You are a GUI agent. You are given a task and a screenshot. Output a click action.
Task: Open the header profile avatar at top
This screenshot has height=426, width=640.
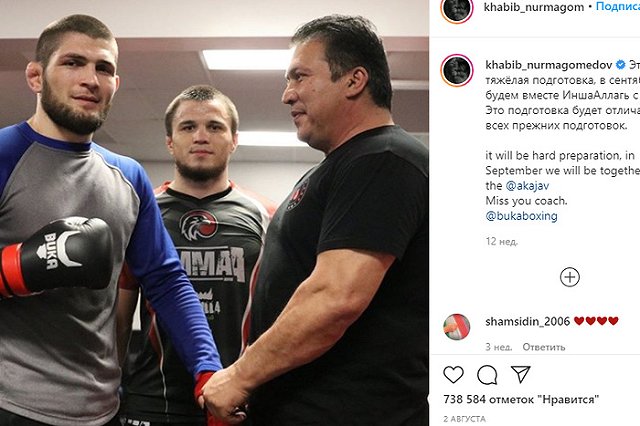click(x=457, y=9)
